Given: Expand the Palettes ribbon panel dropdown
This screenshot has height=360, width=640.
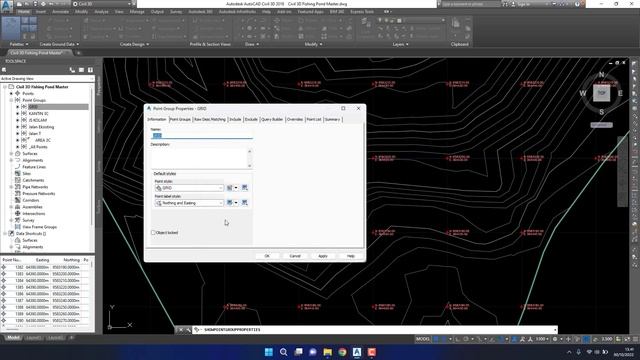Looking at the screenshot, I should click(x=19, y=44).
